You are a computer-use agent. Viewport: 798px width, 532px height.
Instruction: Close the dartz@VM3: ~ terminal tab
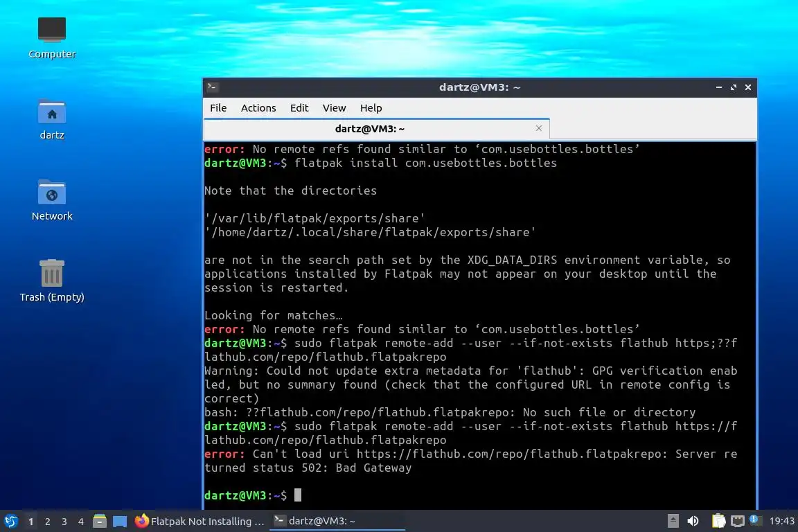(538, 128)
